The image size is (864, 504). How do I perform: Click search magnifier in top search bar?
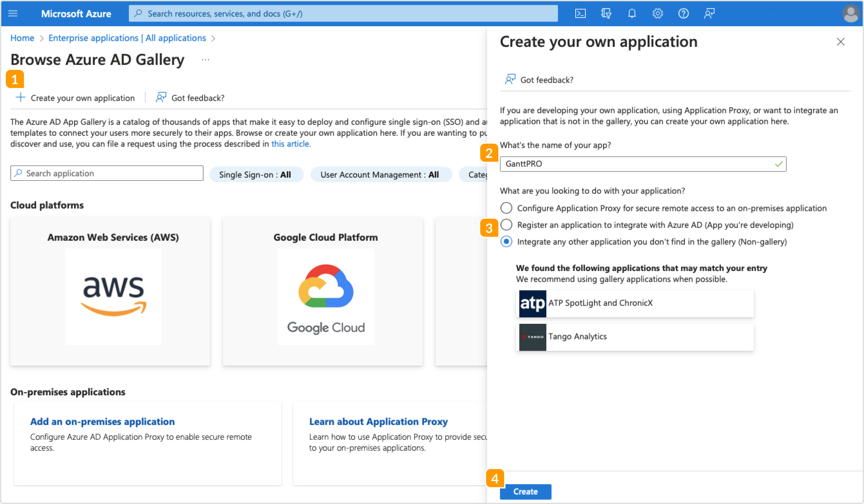138,13
